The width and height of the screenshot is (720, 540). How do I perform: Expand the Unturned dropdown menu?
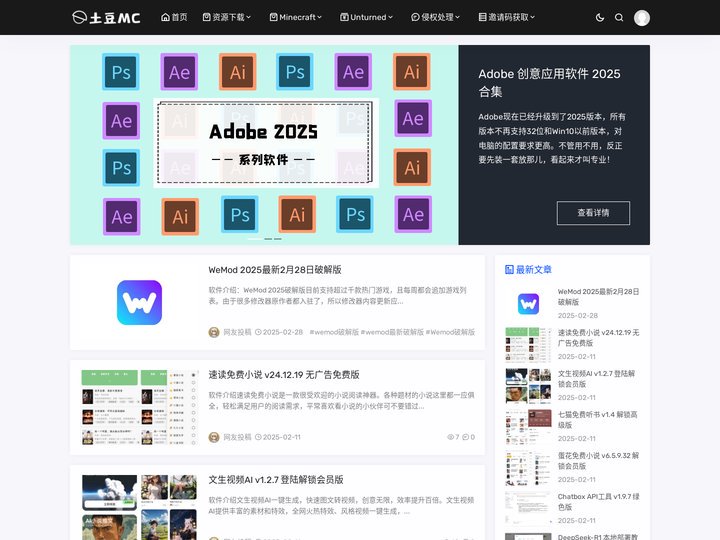tap(366, 17)
